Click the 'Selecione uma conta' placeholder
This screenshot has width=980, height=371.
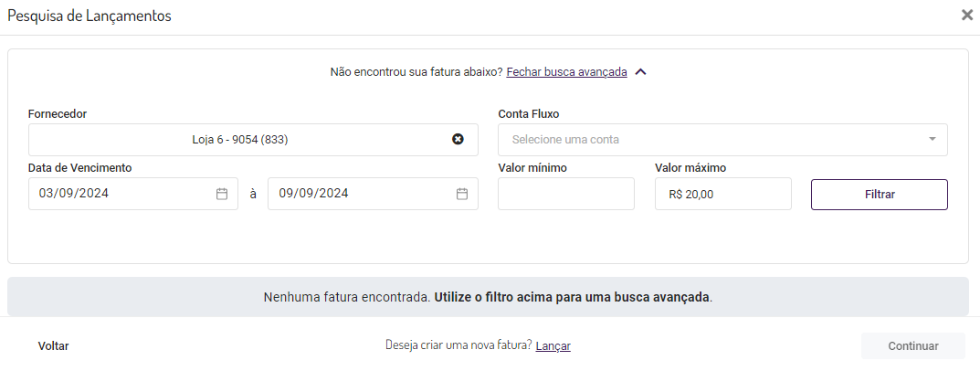(565, 140)
